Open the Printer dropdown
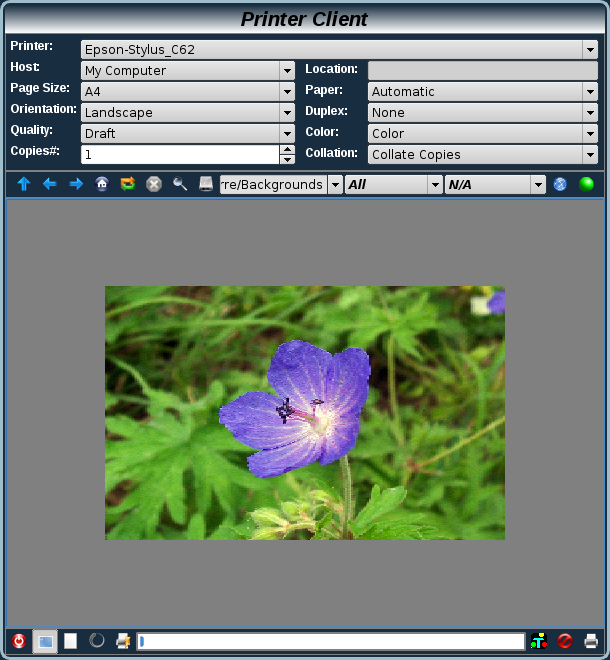The image size is (610, 660). click(x=589, y=49)
